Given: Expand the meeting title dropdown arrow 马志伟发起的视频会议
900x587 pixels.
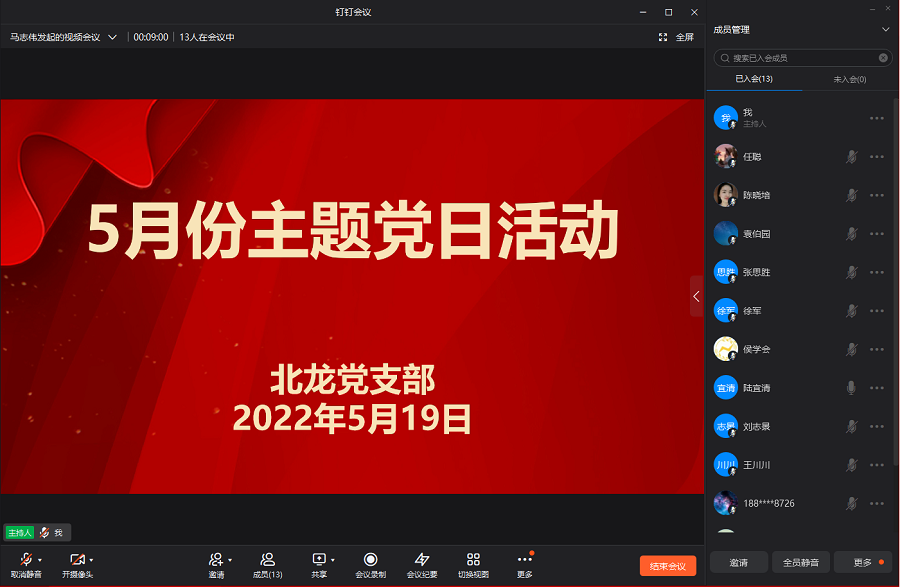Looking at the screenshot, I should coord(112,37).
